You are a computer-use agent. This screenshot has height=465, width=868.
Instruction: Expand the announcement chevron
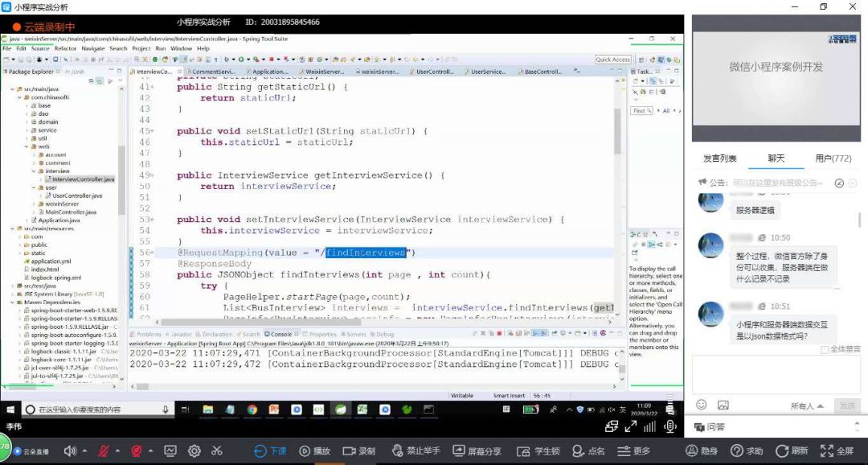click(x=853, y=183)
